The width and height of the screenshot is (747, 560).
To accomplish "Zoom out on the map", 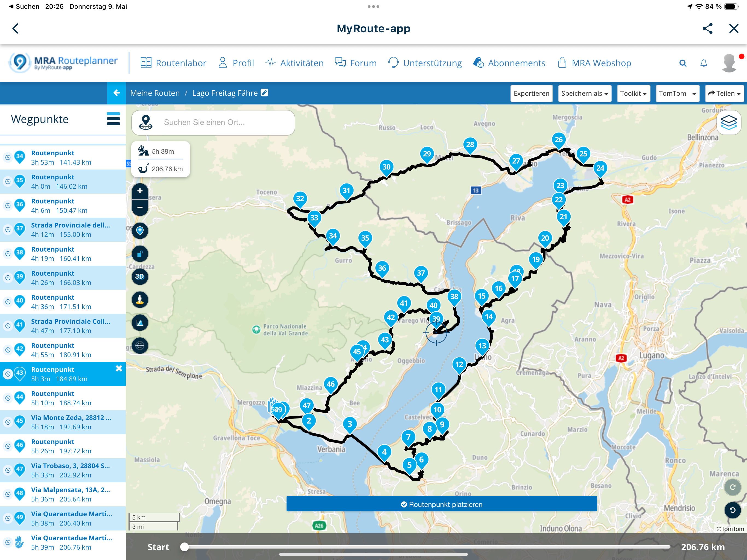I will point(140,207).
